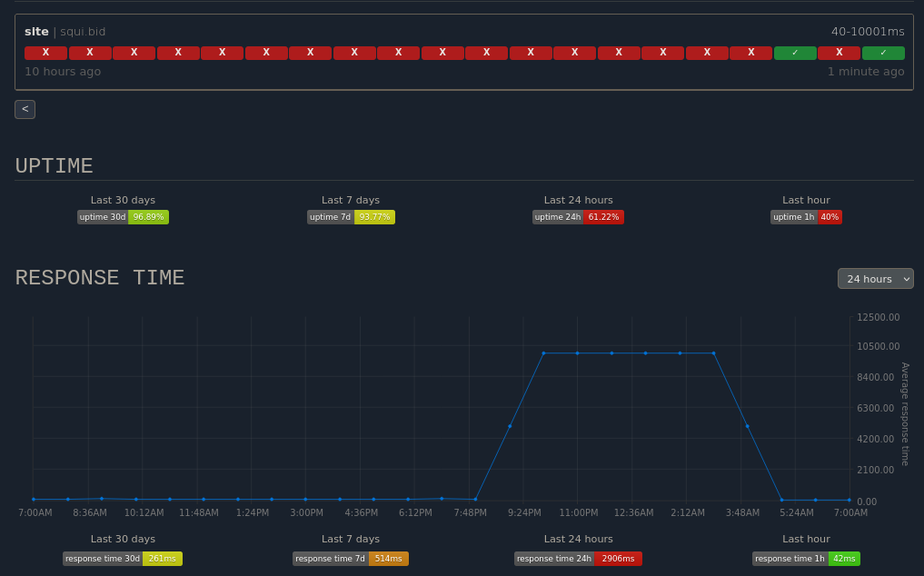Click the uptime 24h 61.22% badge
The height and width of the screenshot is (576, 924).
[x=578, y=217]
